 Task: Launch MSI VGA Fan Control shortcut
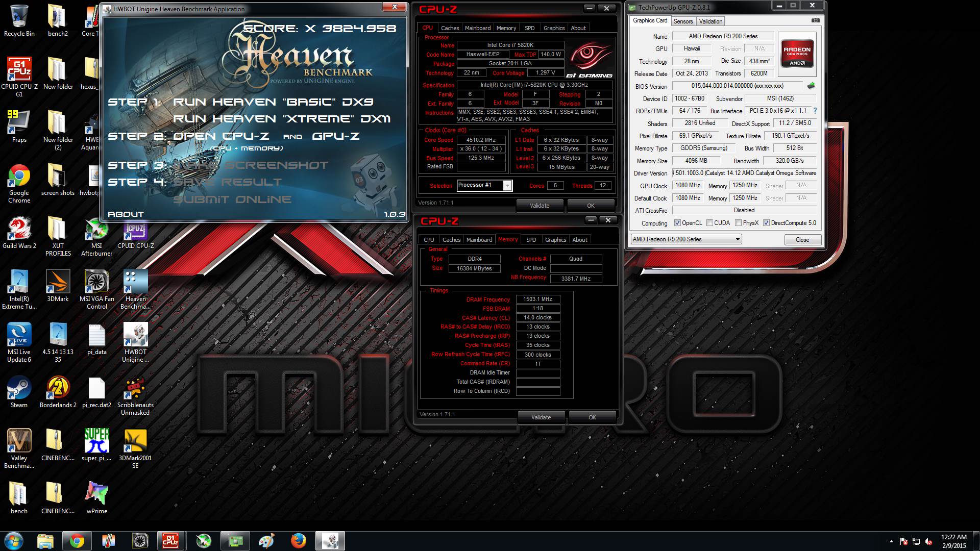click(96, 289)
